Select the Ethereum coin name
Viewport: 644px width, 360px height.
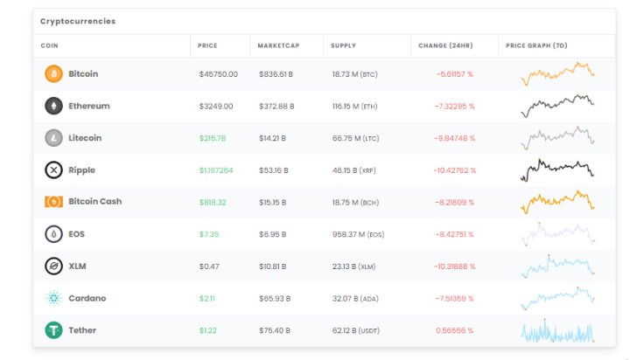coord(89,106)
